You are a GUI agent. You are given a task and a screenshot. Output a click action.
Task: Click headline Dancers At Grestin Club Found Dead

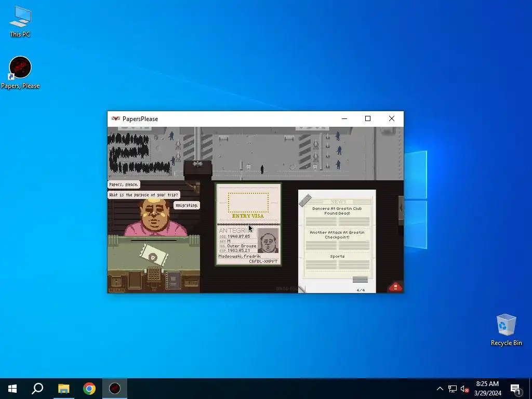(x=337, y=211)
